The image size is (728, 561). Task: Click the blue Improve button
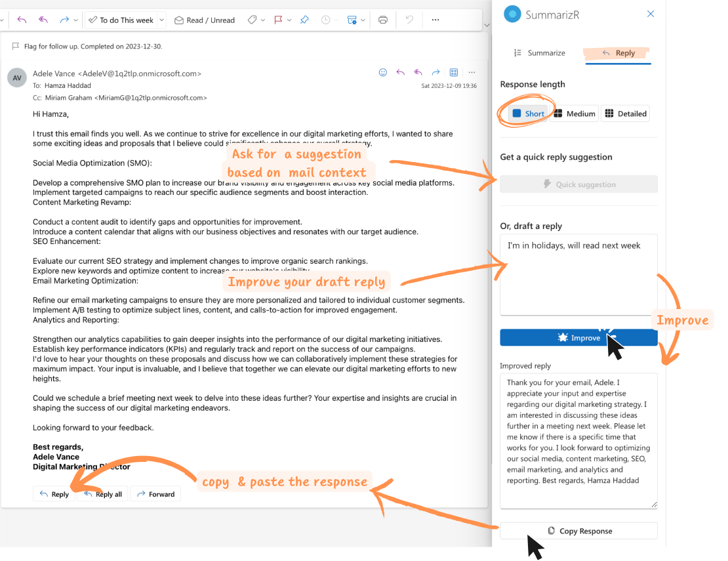tap(579, 338)
